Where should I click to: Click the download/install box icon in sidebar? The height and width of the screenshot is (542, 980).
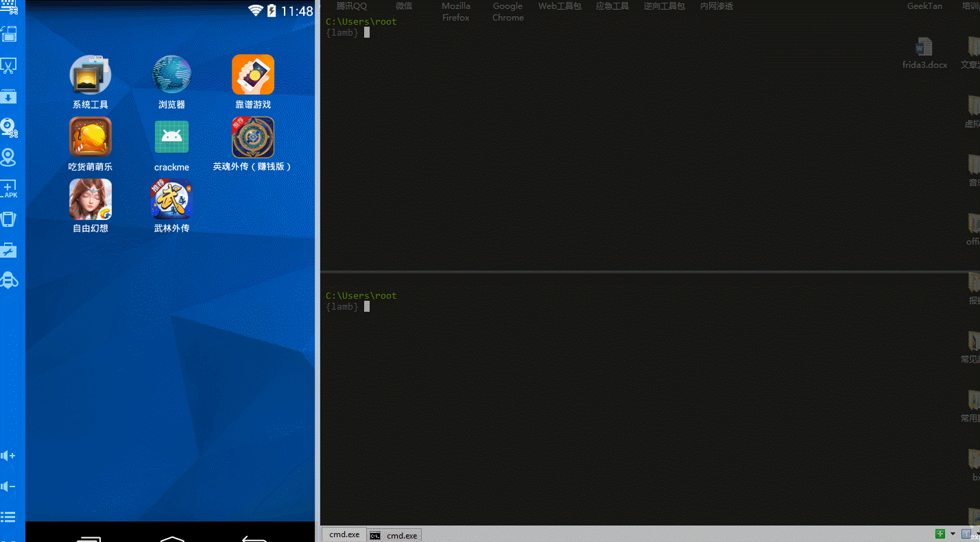pos(8,97)
